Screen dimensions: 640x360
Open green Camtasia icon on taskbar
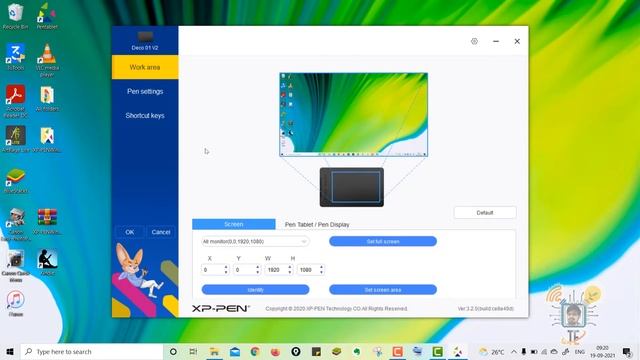pyautogui.click(x=437, y=351)
